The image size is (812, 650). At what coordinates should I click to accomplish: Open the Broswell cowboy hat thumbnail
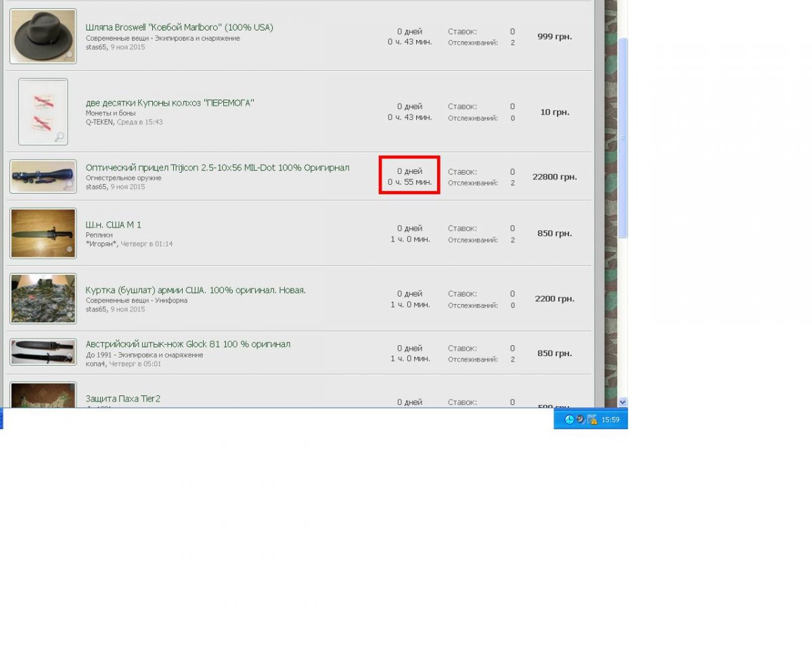[43, 37]
